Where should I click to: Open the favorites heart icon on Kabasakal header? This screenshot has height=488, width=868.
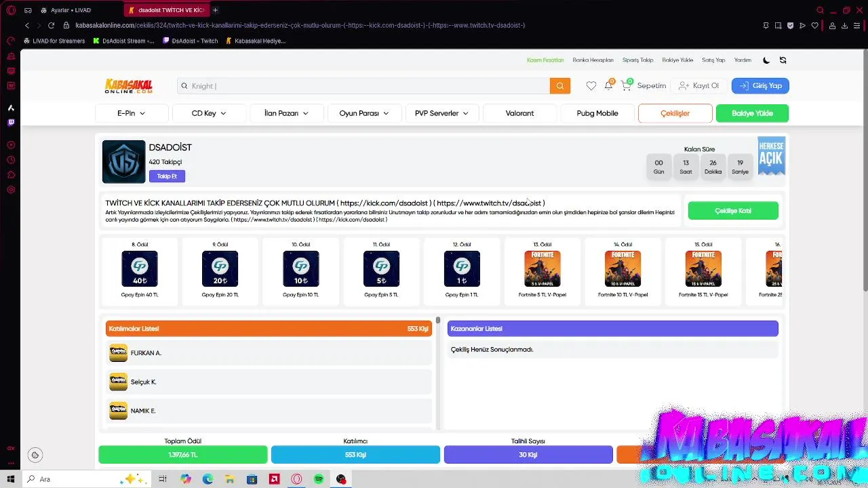pos(591,86)
